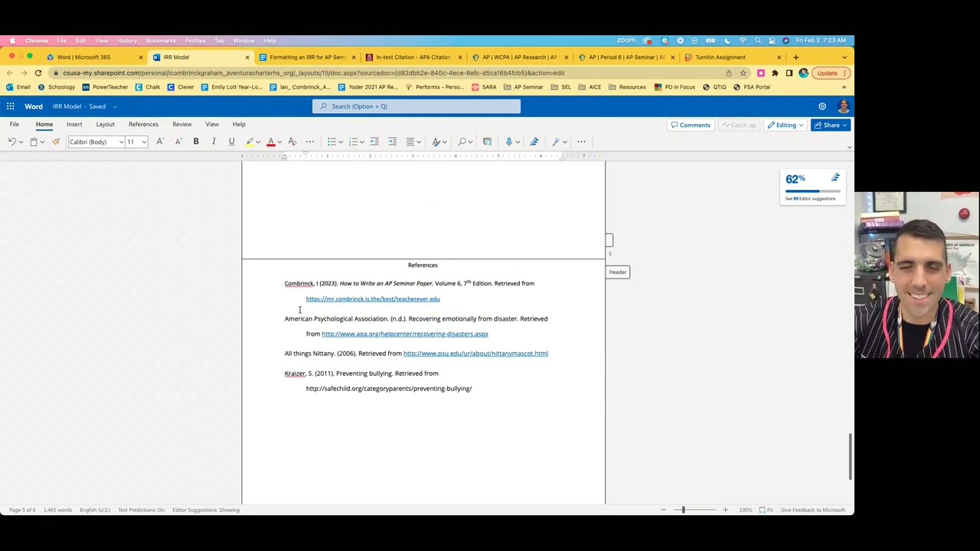Image resolution: width=980 pixels, height=551 pixels.
Task: Open the Editor pen icon in ribbon
Action: (534, 142)
